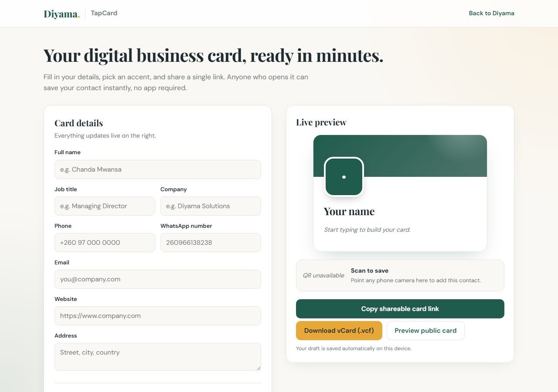The image size is (558, 392).
Task: Click 'Everything updates live on the right.' text
Action: pyautogui.click(x=105, y=135)
